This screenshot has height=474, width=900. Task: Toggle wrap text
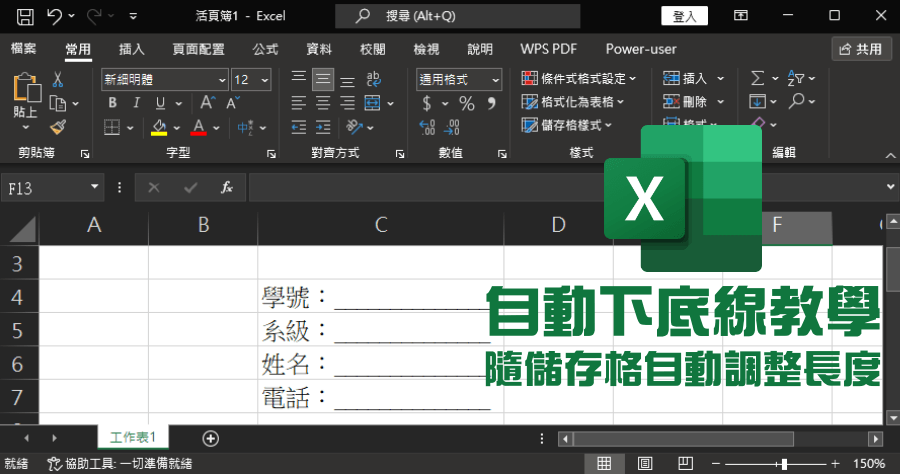(x=373, y=79)
